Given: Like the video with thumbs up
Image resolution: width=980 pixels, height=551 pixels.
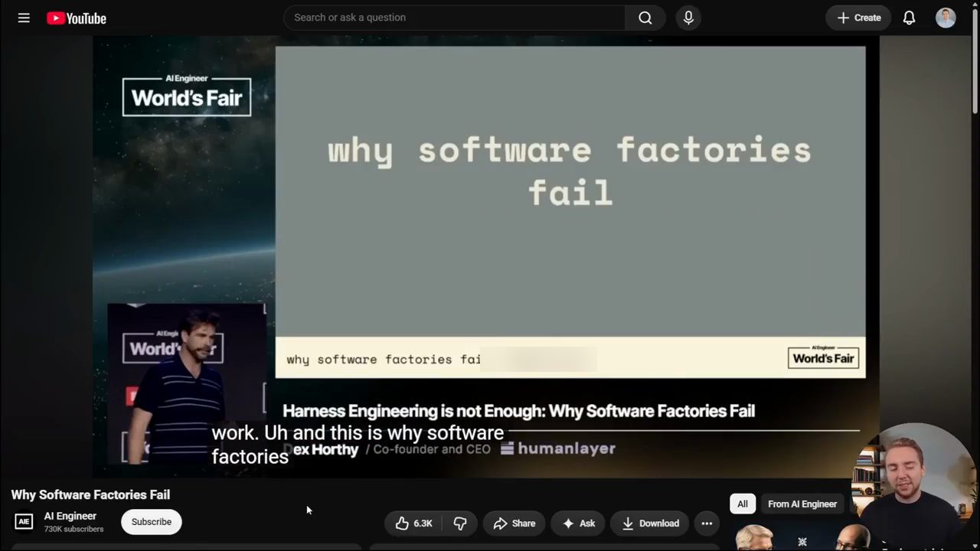Looking at the screenshot, I should point(414,523).
